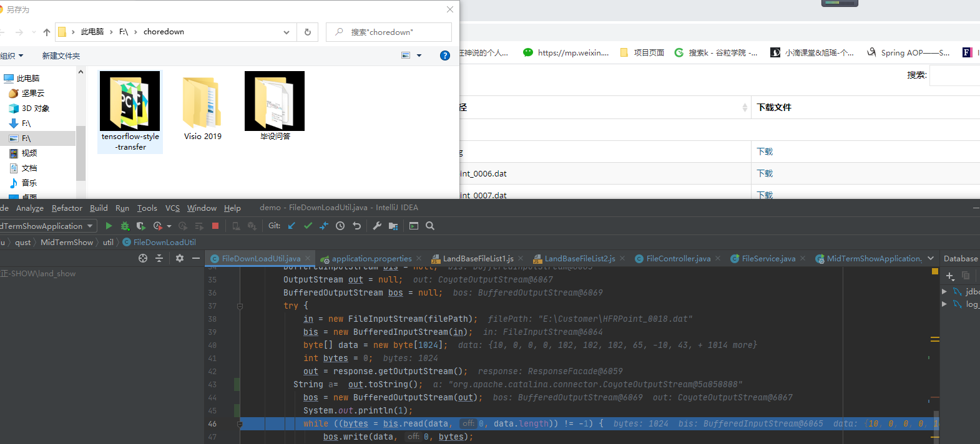Open the Refactor menu
980x444 pixels.
(x=67, y=208)
